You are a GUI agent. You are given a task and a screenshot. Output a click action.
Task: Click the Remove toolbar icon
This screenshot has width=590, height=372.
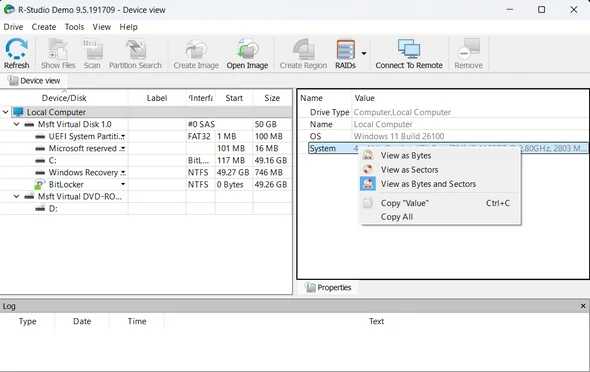click(x=468, y=49)
